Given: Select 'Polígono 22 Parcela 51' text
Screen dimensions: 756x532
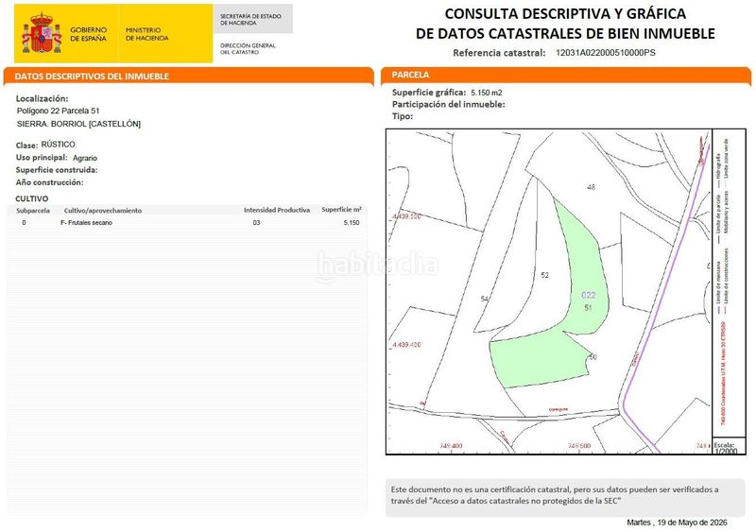Looking at the screenshot, I should pyautogui.click(x=58, y=111).
